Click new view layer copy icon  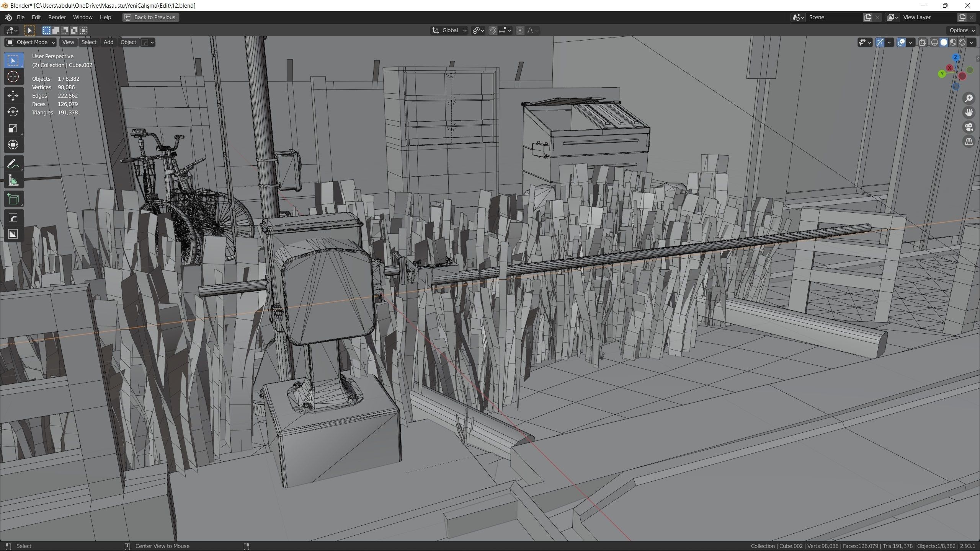tap(962, 17)
